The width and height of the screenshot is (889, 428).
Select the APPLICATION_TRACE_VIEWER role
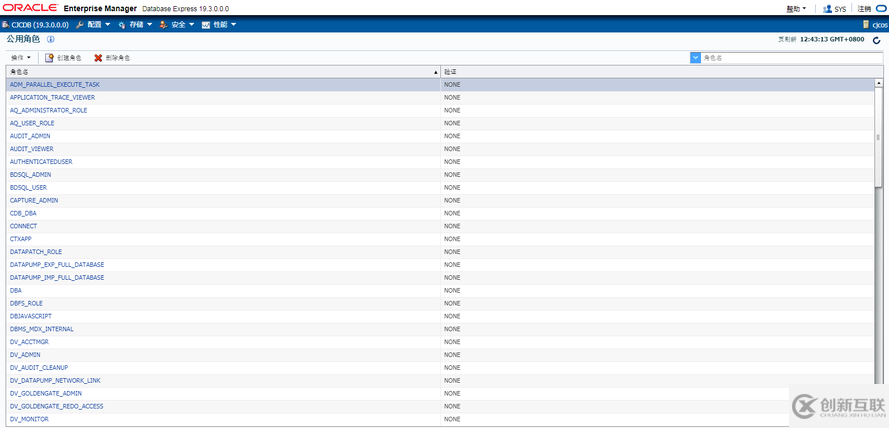53,98
